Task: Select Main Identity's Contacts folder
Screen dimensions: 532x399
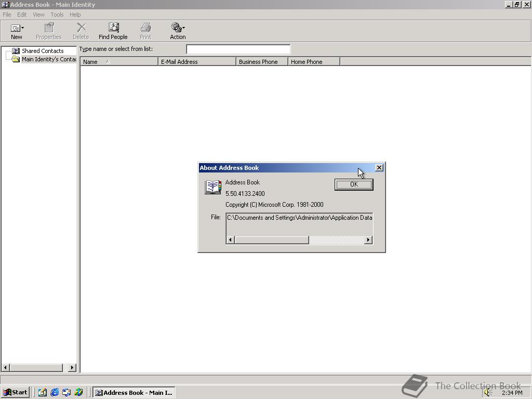Action: 49,59
